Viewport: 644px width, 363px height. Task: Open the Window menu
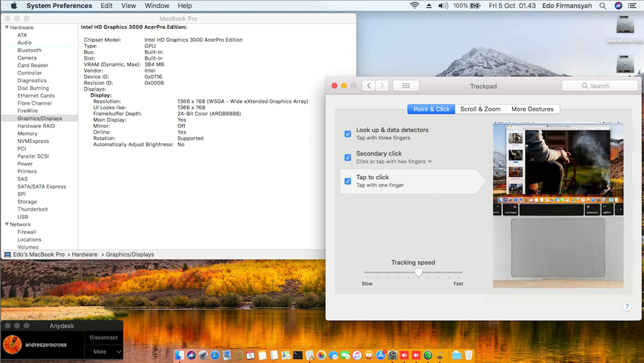click(x=157, y=6)
